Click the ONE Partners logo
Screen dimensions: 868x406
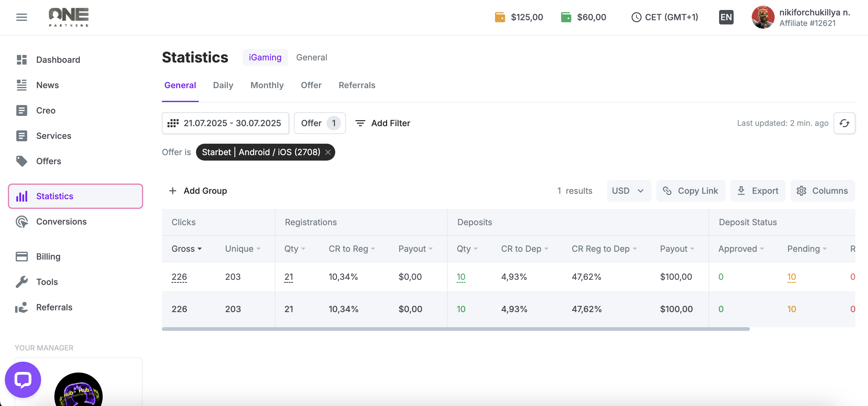(x=69, y=17)
